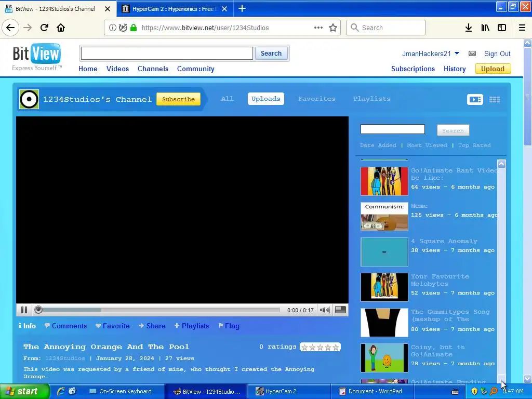Screen dimensions: 532x399
Task: Click the Firefox search box
Action: (x=385, y=28)
